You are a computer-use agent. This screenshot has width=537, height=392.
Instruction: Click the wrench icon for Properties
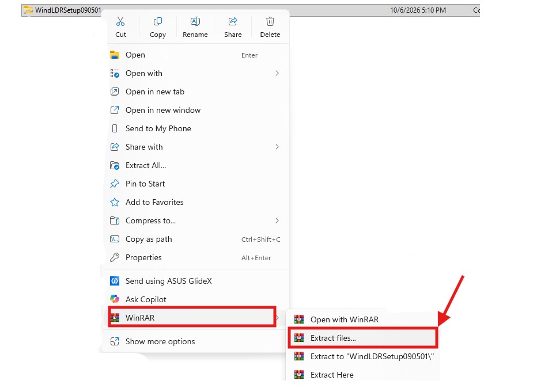pos(115,257)
